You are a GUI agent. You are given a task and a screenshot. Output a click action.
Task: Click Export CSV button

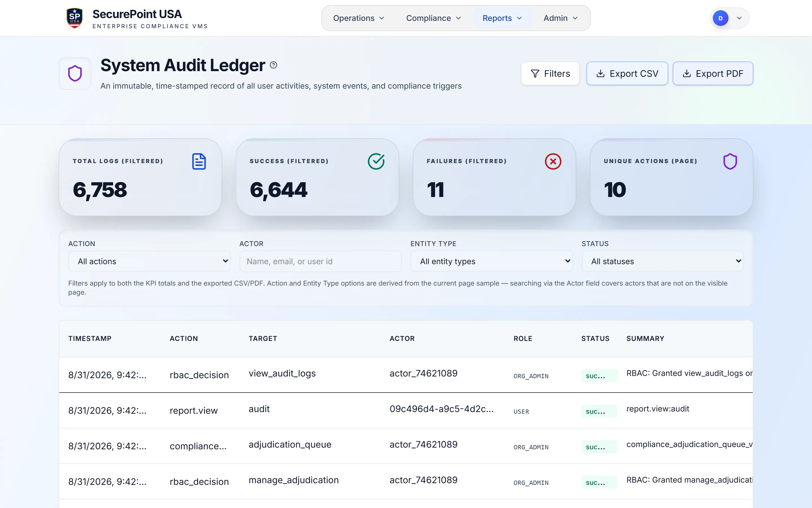(627, 74)
